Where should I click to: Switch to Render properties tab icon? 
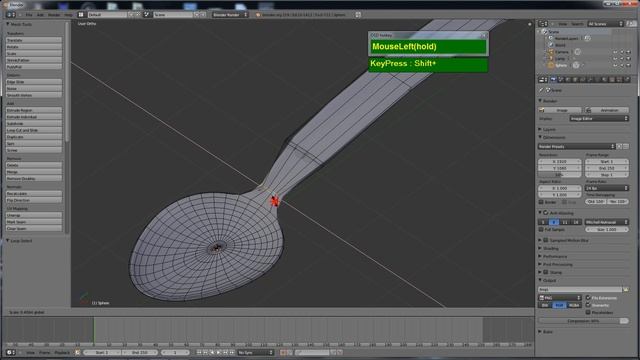coord(553,80)
